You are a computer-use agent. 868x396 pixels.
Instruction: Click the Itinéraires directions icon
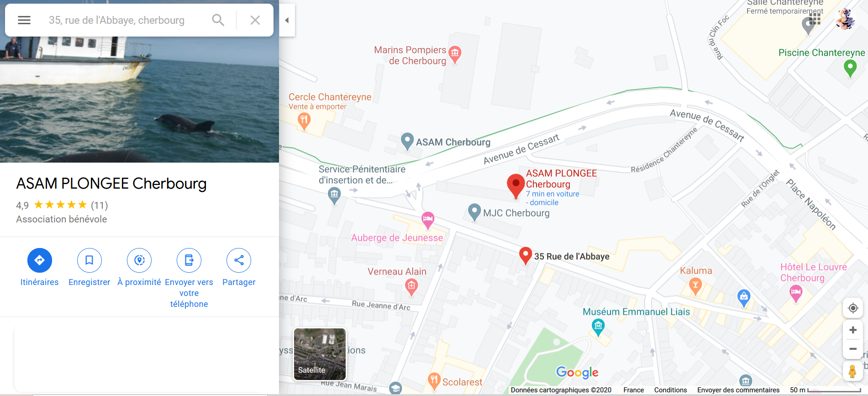[40, 260]
